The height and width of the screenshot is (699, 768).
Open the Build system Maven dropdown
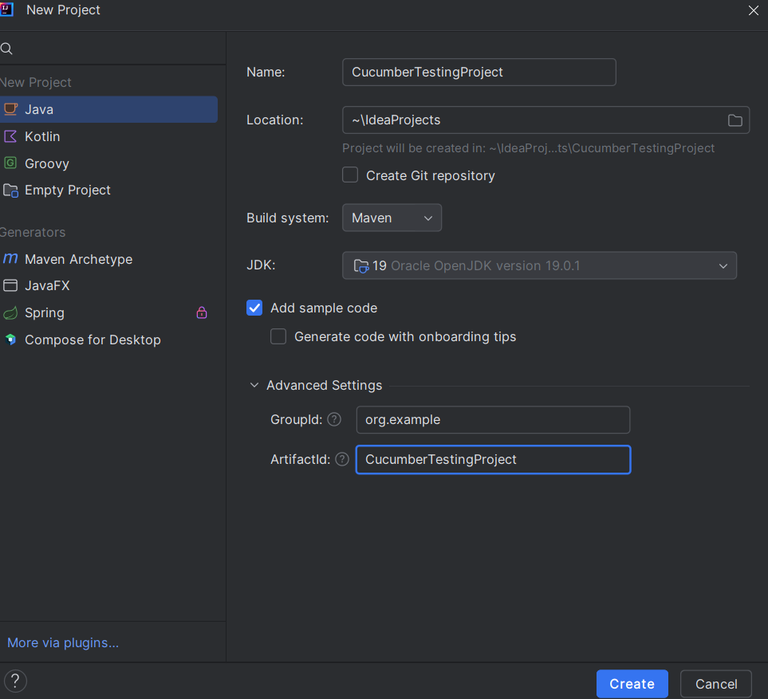click(x=392, y=218)
